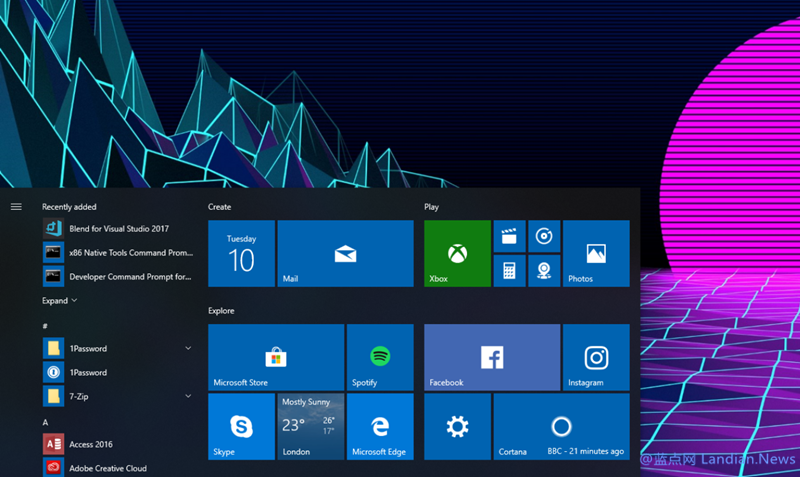Screen dimensions: 800x477
Task: Open the London weather live tile
Action: pyautogui.click(x=310, y=426)
